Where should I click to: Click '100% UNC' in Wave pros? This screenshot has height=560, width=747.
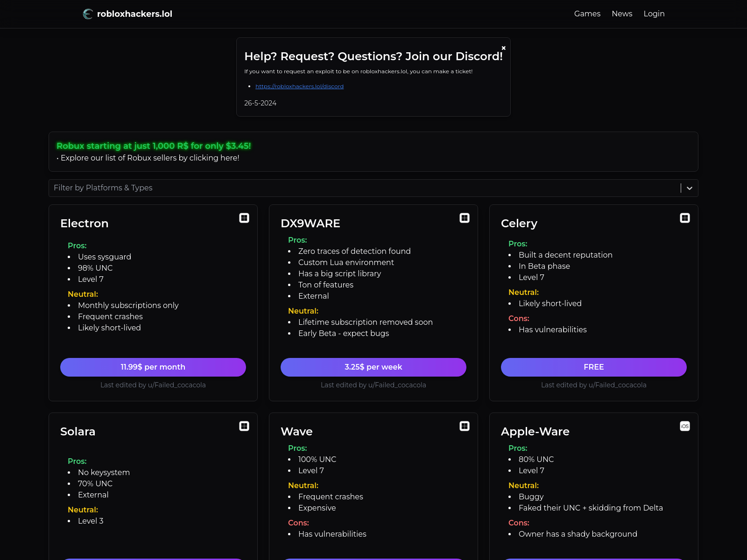click(x=317, y=459)
